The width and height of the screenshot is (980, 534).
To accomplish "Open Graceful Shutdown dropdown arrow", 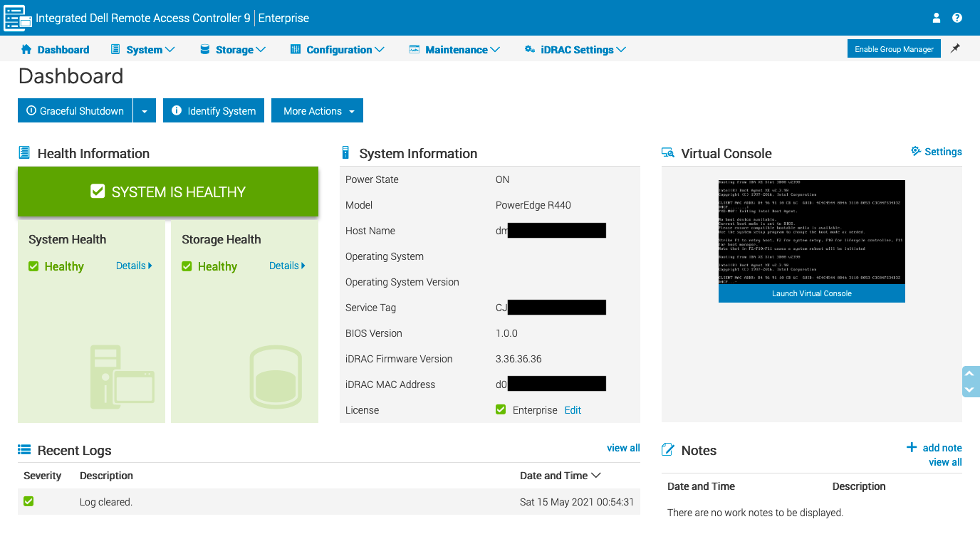I will click(x=145, y=111).
